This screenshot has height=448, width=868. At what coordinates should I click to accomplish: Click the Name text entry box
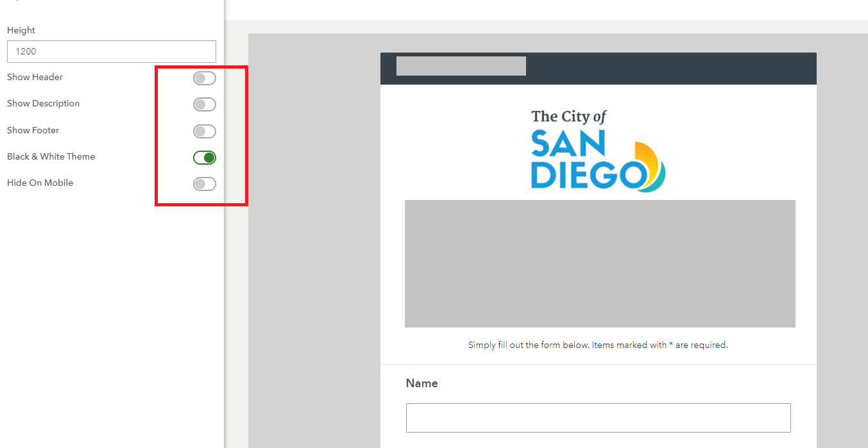598,417
